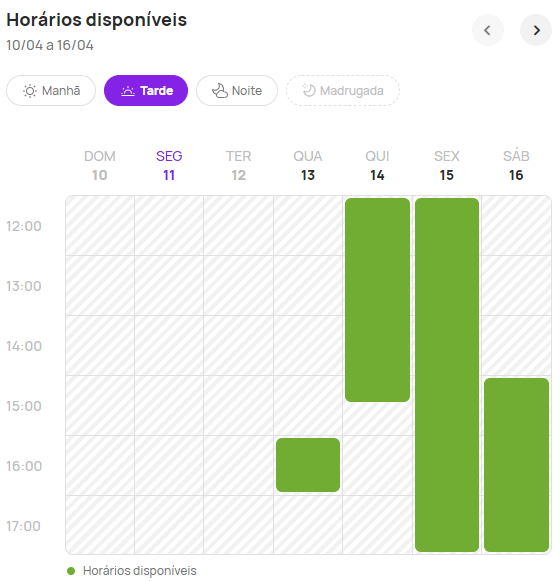The height and width of the screenshot is (581, 560).
Task: Choose Thursday 14 green availability block
Action: 377,300
